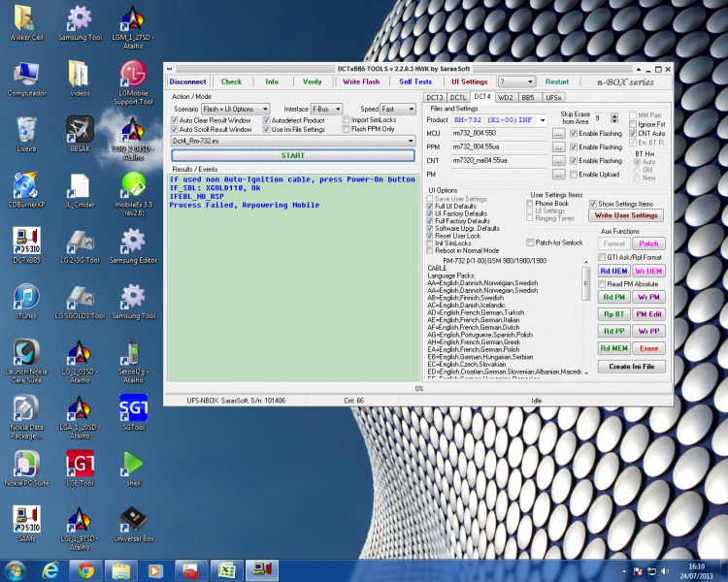
Task: Launch Nokia Care Suite icon
Action: [26, 361]
